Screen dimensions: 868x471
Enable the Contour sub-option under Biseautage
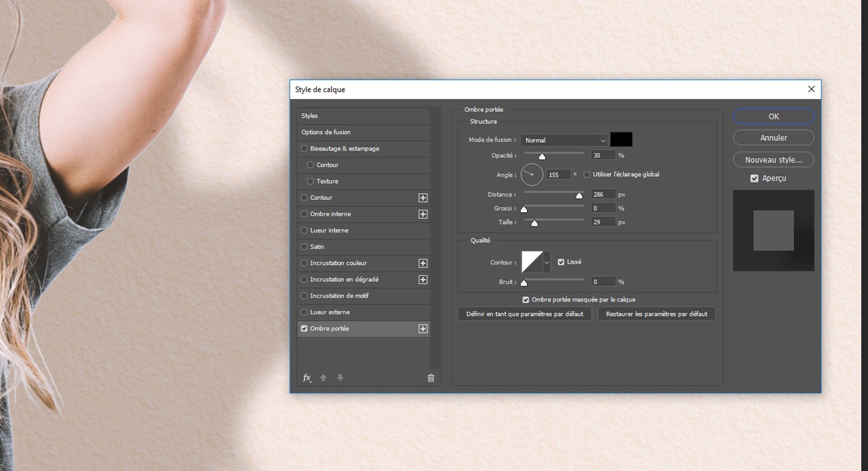pyautogui.click(x=311, y=165)
